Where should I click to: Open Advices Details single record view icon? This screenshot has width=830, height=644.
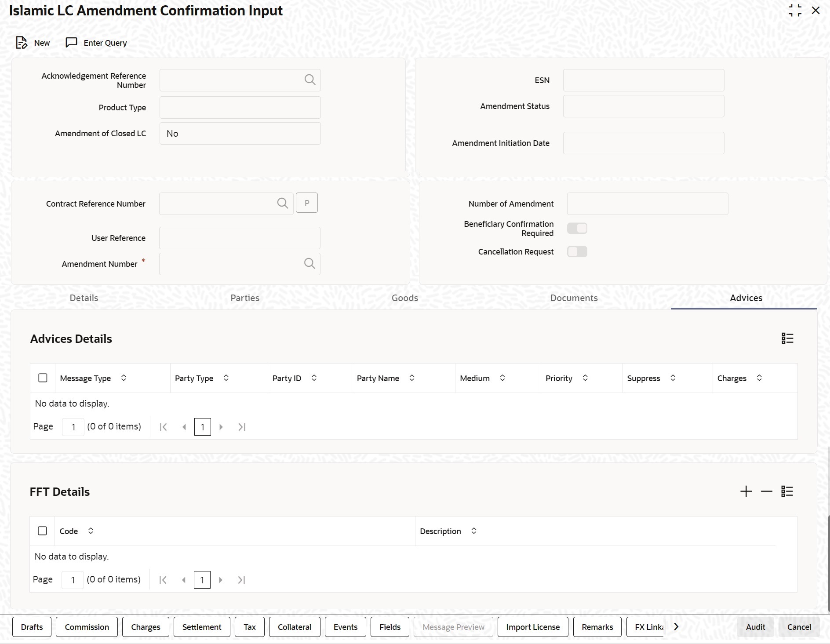click(x=787, y=338)
